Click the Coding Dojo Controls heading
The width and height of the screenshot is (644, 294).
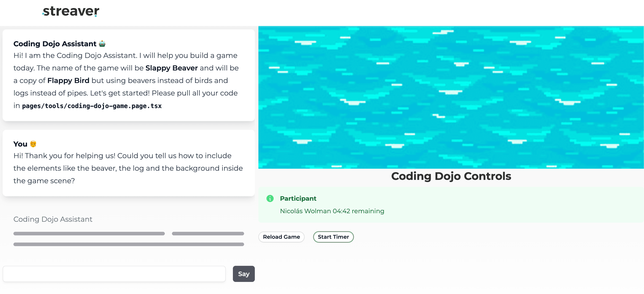[451, 176]
